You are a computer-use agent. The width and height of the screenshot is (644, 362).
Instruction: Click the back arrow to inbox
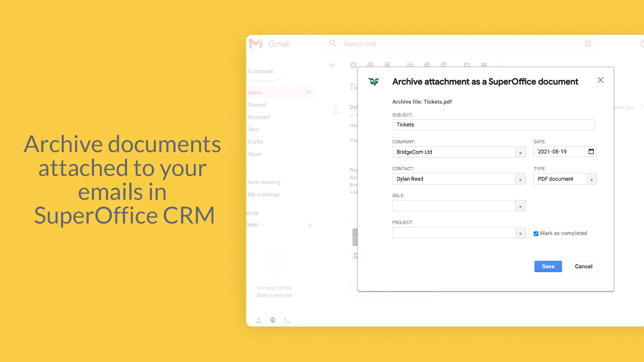tap(332, 65)
